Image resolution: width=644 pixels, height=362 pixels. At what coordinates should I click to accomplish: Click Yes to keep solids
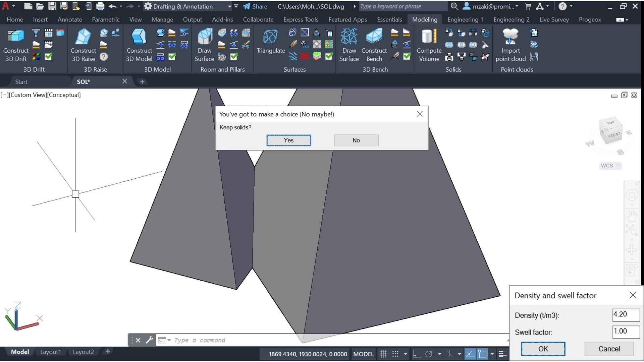pyautogui.click(x=288, y=140)
